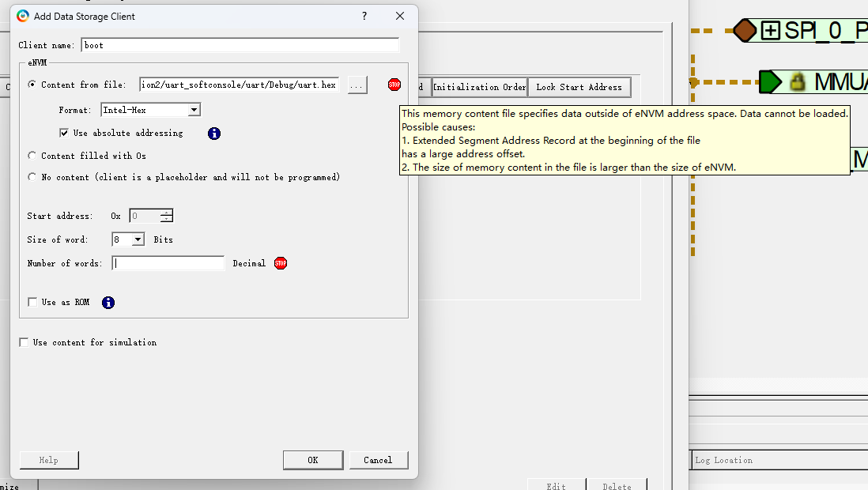Click the OK button
The height and width of the screenshot is (490, 868).
[x=313, y=460]
